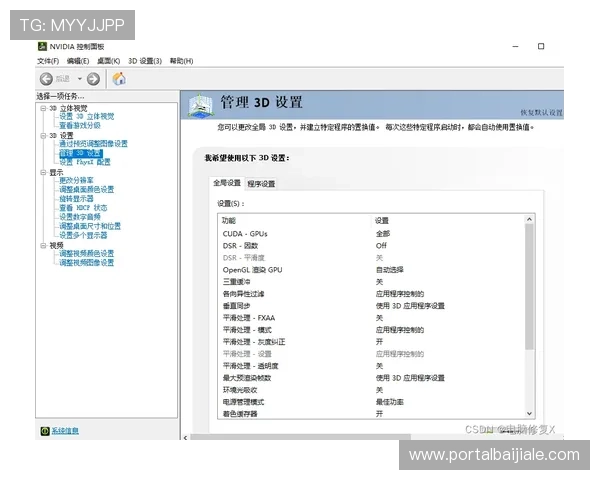Click the 全部 value for CUDA - GPUs
Image resolution: width=600 pixels, height=480 pixels.
tap(383, 234)
